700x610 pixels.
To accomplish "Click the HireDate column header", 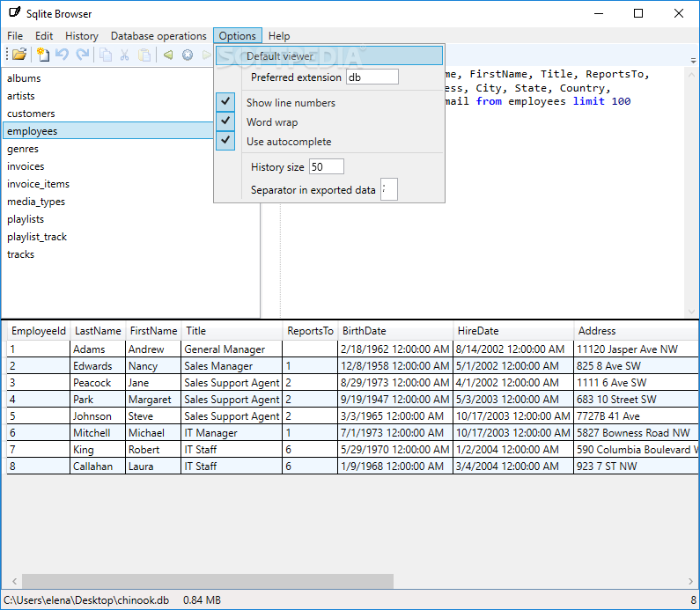I will (x=513, y=331).
